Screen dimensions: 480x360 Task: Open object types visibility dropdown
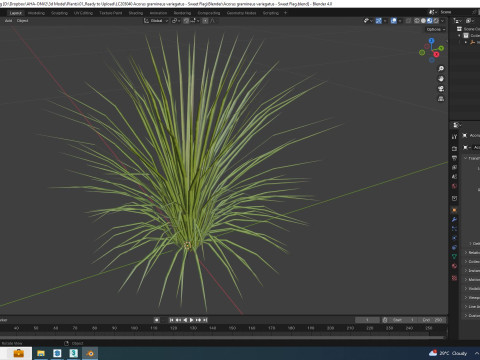[368, 21]
